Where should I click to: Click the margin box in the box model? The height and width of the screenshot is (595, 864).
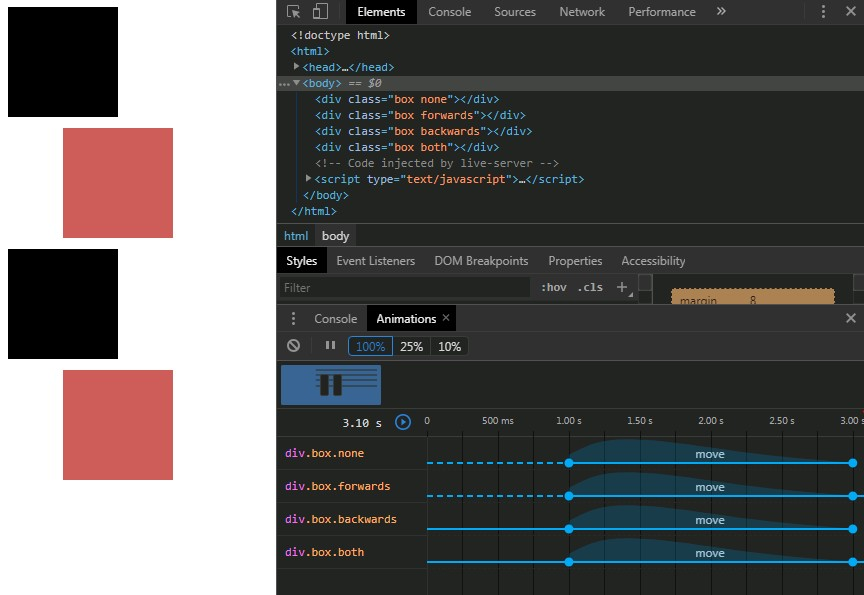pyautogui.click(x=753, y=296)
